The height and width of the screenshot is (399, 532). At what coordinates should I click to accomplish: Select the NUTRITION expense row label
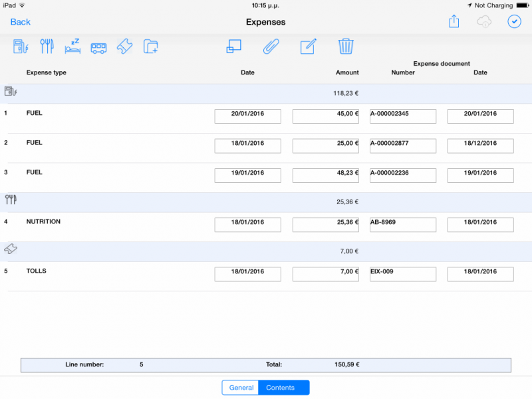tap(43, 221)
